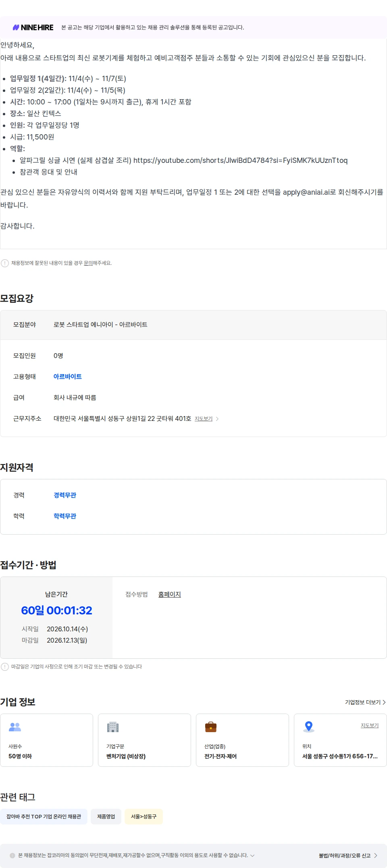Click the location pin icon
387x868 pixels.
309,726
